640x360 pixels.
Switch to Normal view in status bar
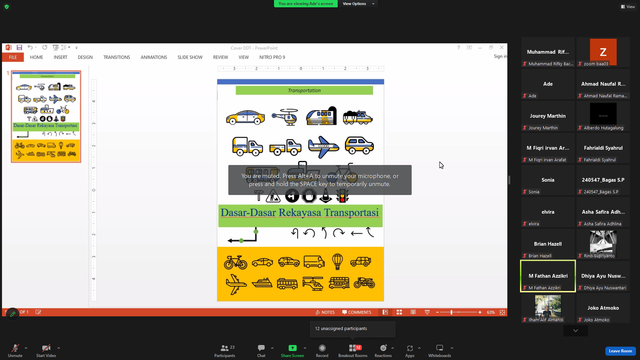coord(385,312)
